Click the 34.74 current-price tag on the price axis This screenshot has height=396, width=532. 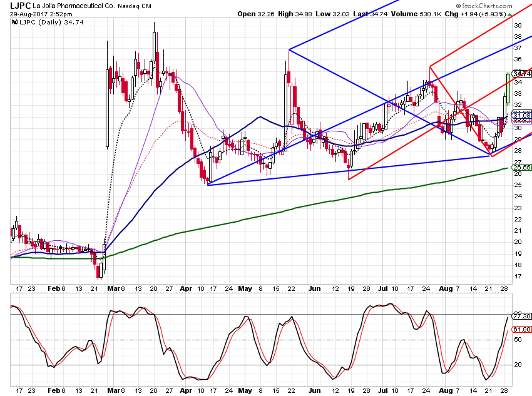pyautogui.click(x=522, y=74)
